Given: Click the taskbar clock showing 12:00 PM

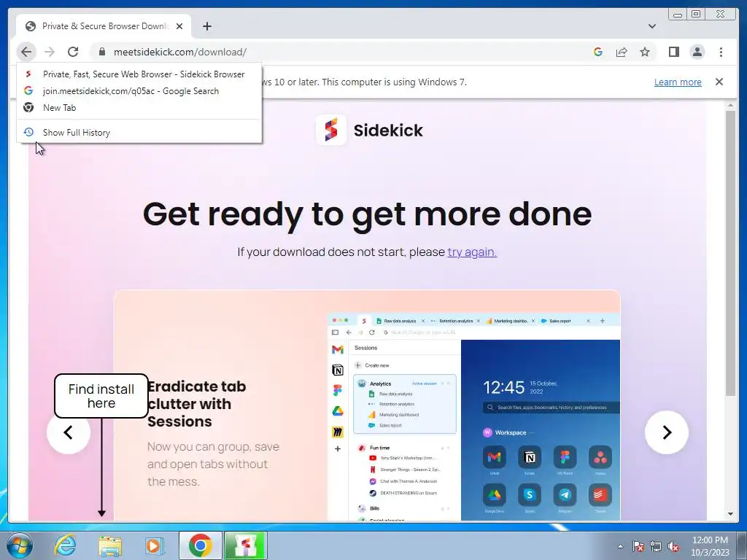Looking at the screenshot, I should tap(710, 545).
